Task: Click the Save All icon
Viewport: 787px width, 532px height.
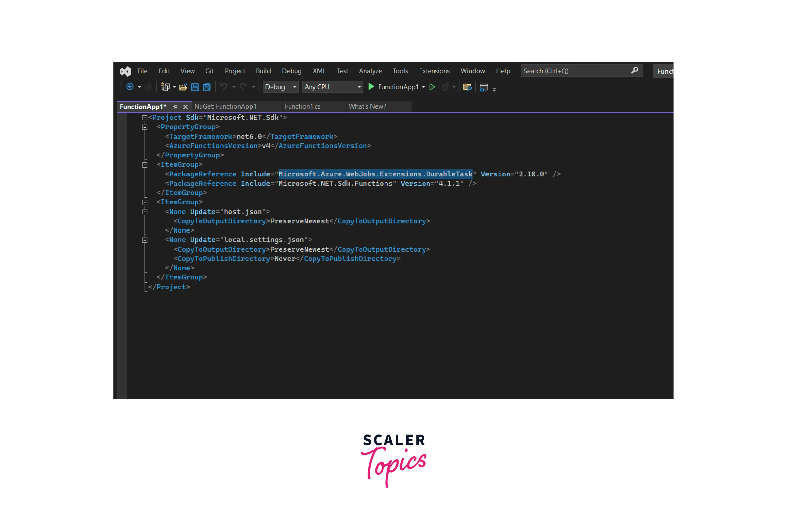Action: [x=207, y=87]
